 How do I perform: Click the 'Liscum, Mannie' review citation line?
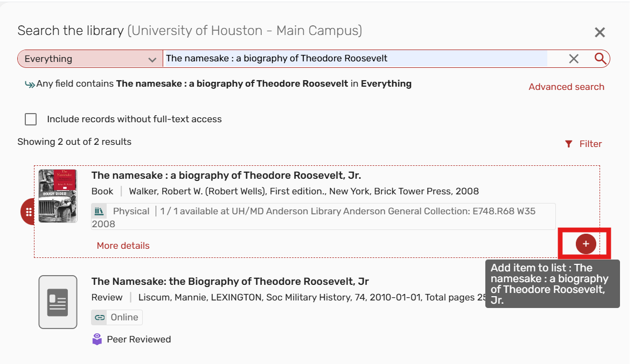[x=312, y=297]
